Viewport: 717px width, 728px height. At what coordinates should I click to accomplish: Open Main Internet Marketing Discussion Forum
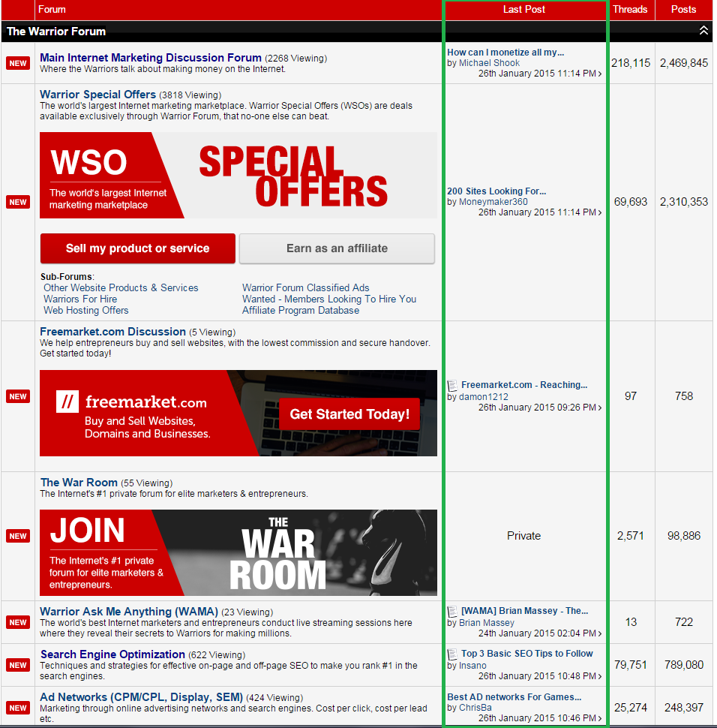[x=150, y=58]
